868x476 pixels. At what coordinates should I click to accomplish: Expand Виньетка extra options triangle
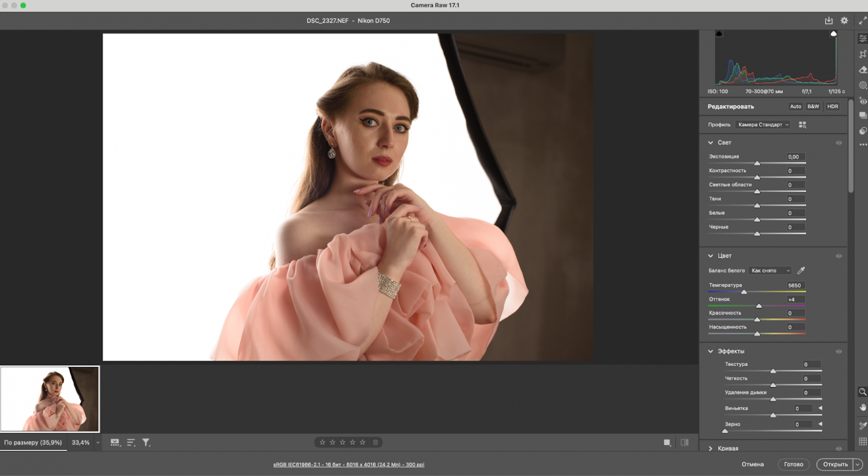tap(820, 408)
